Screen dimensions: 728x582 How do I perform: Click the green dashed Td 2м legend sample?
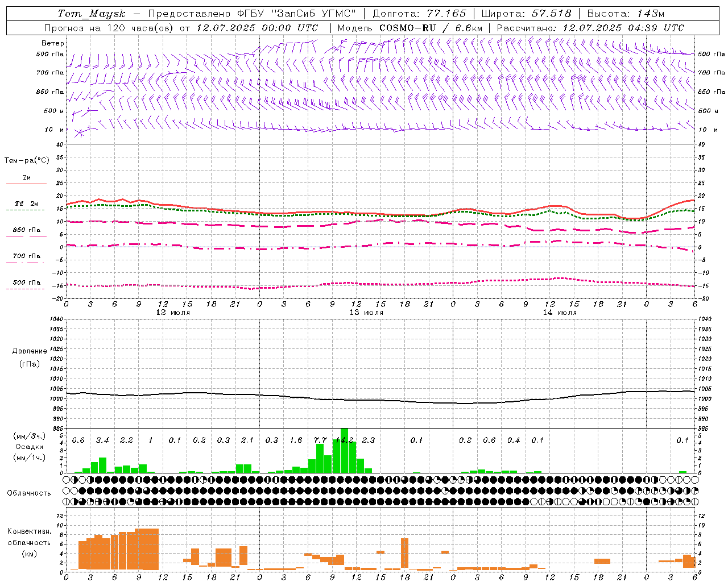25,210
